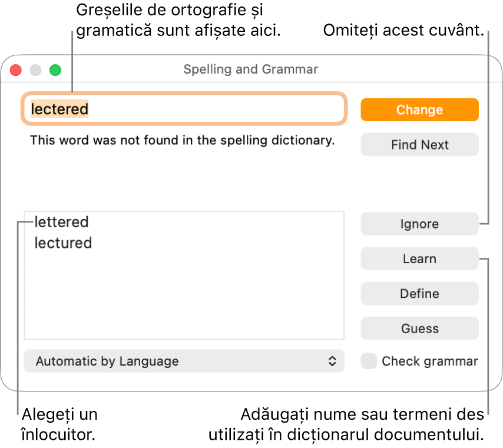Open the Automatic by Language popup menu
Image resolution: width=503 pixels, height=448 pixels.
point(184,361)
